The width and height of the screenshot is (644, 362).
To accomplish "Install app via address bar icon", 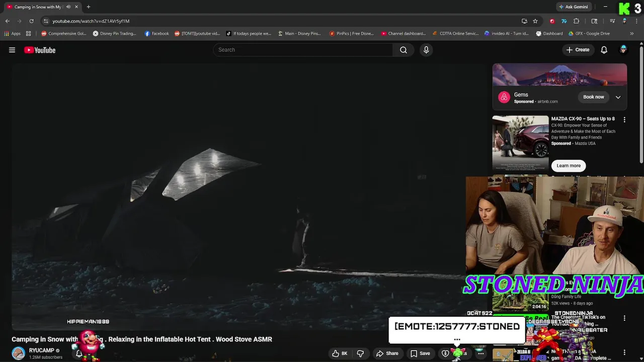I will pyautogui.click(x=524, y=21).
